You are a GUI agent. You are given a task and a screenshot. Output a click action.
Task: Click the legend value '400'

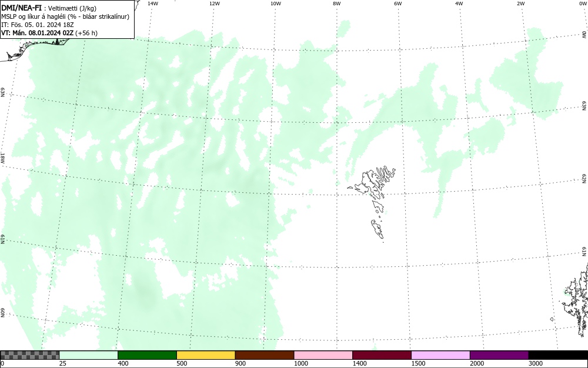(123, 363)
